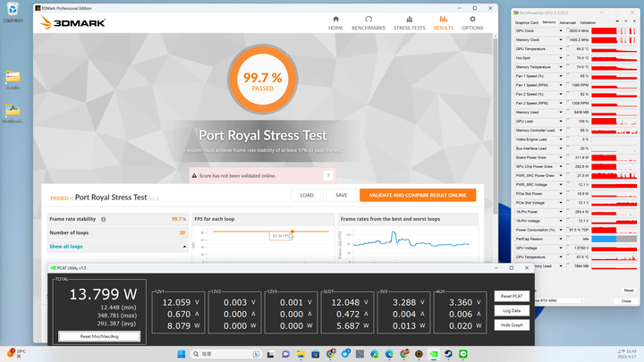Switch to Advanced tab in GPU-Z

567,22
